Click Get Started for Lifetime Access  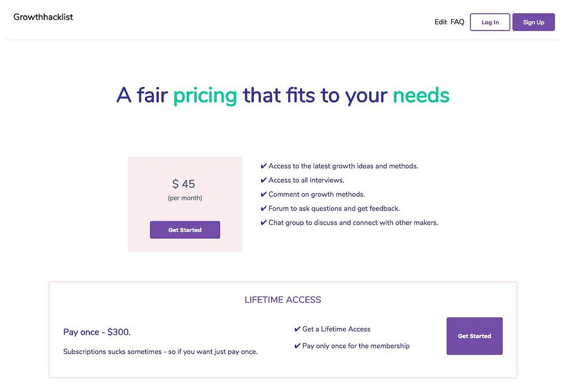(x=474, y=336)
